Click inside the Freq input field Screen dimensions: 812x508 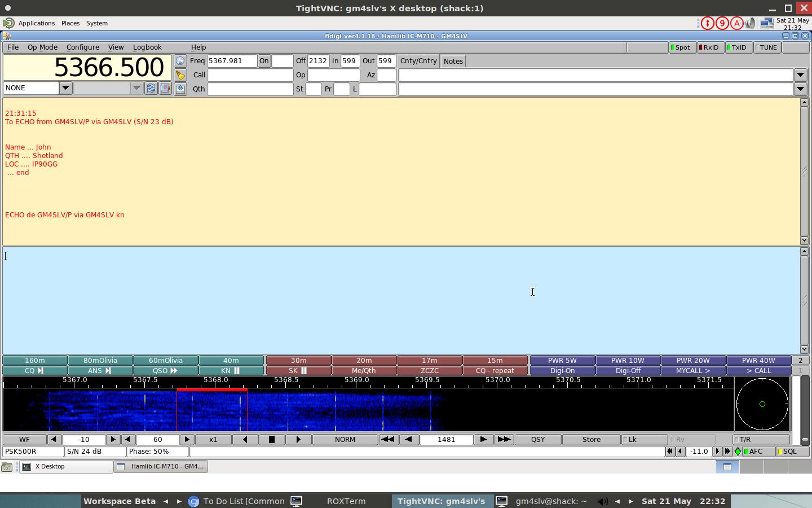232,60
